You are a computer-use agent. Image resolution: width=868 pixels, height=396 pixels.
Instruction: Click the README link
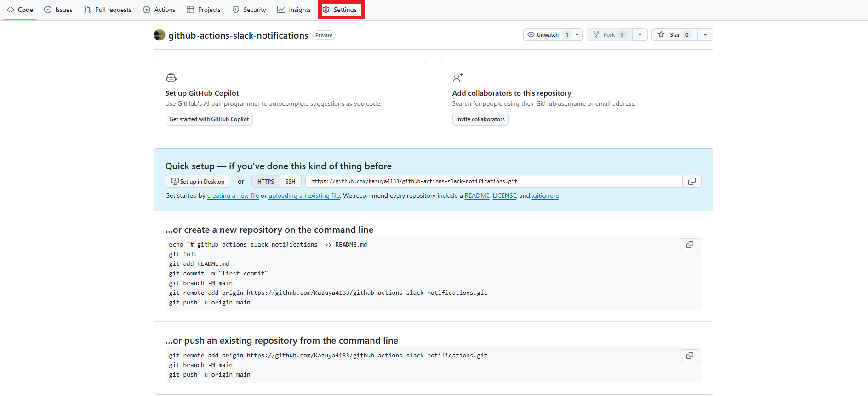pos(477,195)
